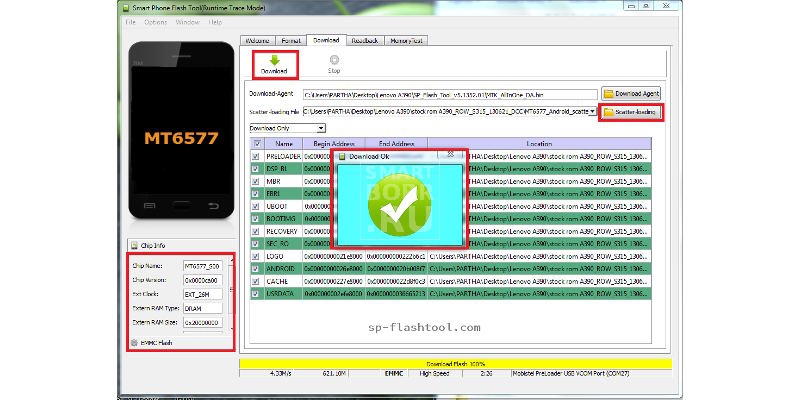Viewport: 800px width, 400px height.
Task: Click the green checkmark in Download Ok dialog
Action: pyautogui.click(x=399, y=206)
